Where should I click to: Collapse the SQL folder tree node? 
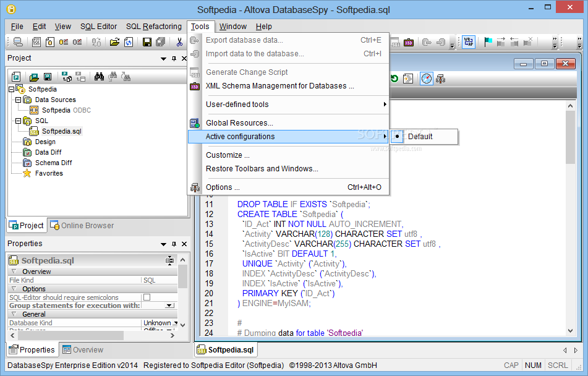click(18, 121)
